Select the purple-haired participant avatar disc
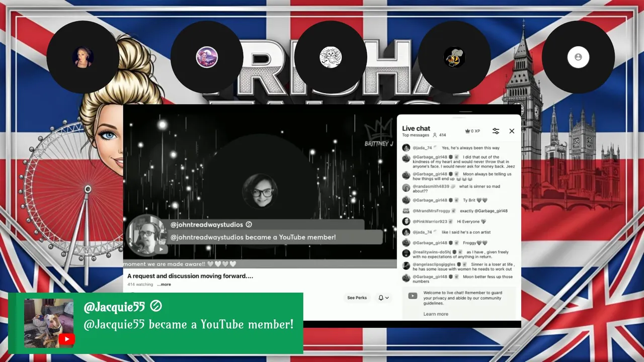Image resolution: width=644 pixels, height=362 pixels. coord(207,57)
